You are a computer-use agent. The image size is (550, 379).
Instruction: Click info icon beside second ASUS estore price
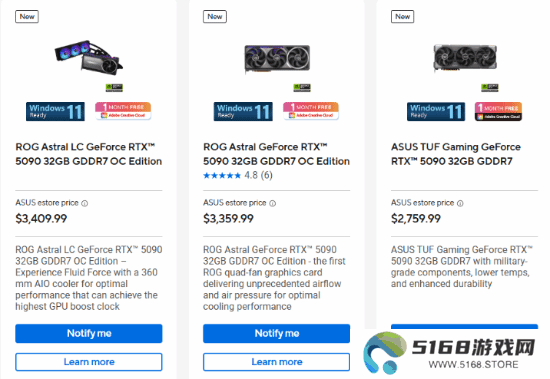pyautogui.click(x=273, y=203)
